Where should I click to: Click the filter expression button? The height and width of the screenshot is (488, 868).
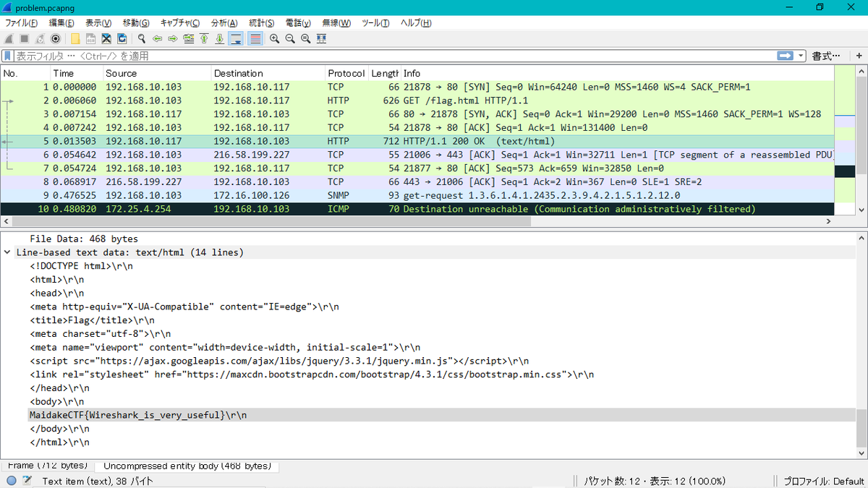(x=827, y=56)
